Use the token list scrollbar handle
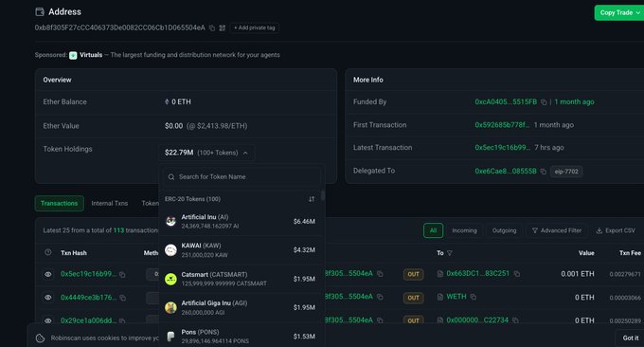This screenshot has width=644, height=347. click(x=323, y=195)
